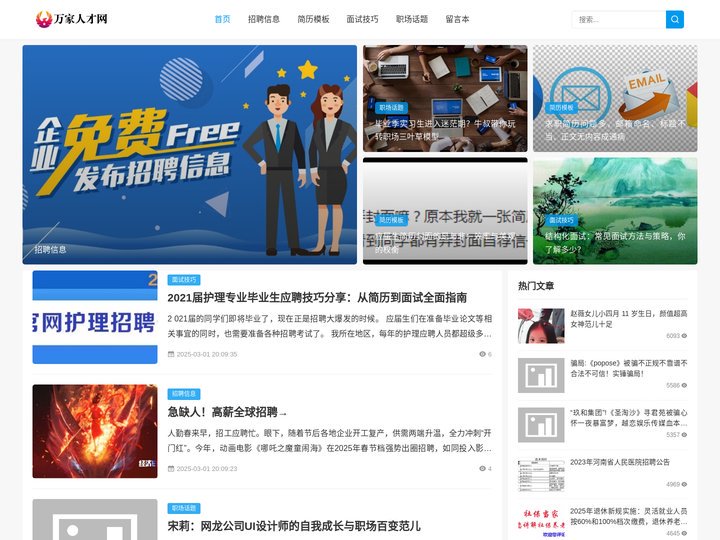Open article 急缺人！高薪全球招聘
This screenshot has width=720, height=540.
pos(227,412)
